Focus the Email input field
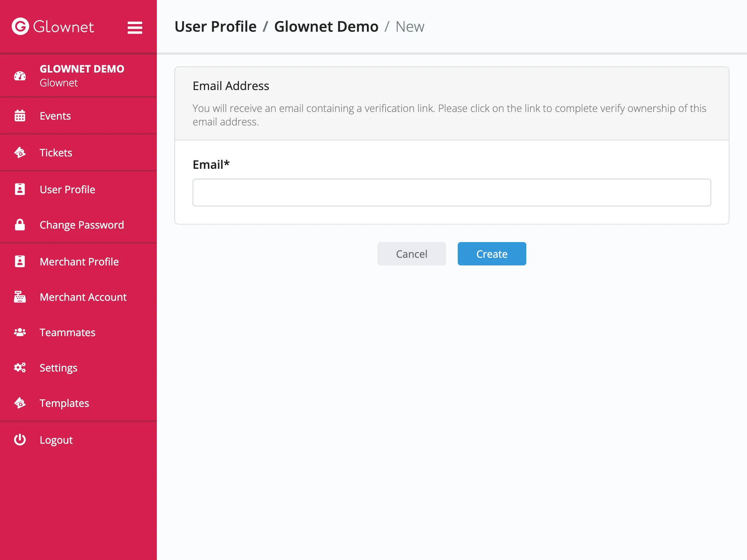This screenshot has height=560, width=747. (452, 192)
